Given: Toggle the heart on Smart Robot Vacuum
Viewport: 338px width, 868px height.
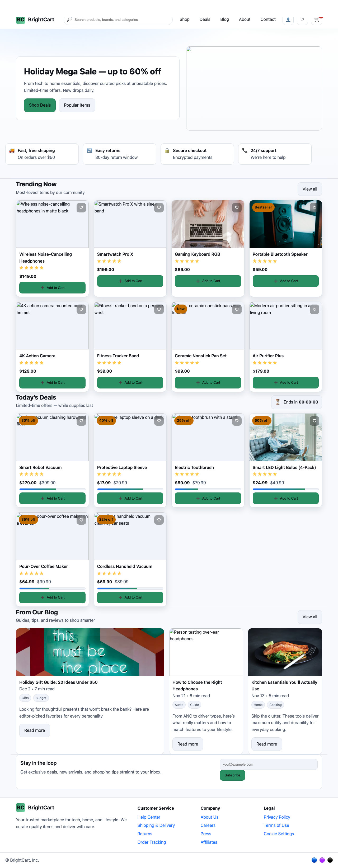Looking at the screenshot, I should (81, 421).
